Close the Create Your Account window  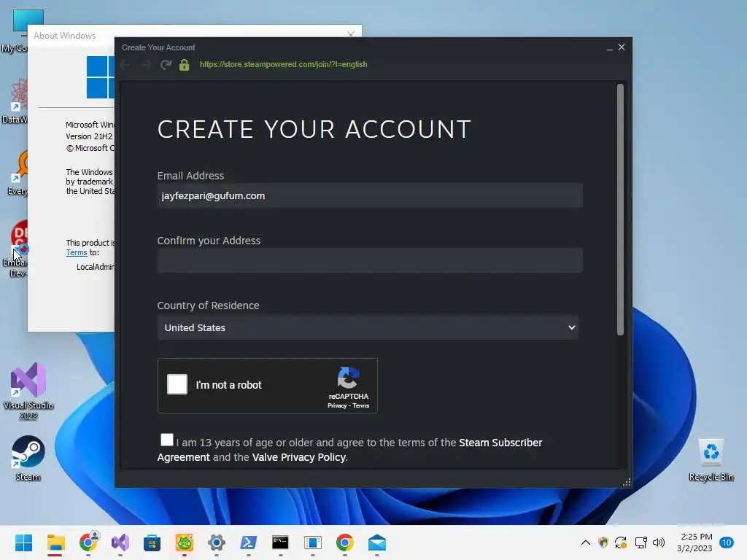coord(622,47)
